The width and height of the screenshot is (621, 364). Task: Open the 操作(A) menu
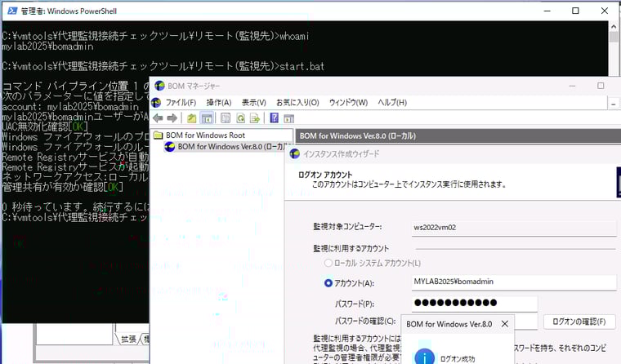pyautogui.click(x=219, y=103)
